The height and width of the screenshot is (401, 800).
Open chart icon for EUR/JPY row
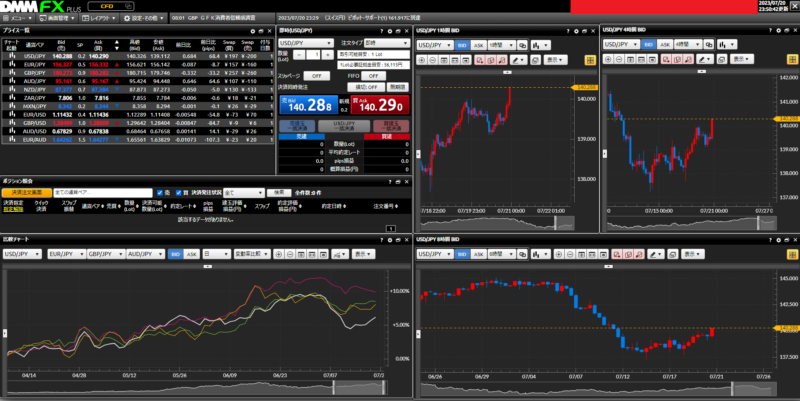pos(11,62)
